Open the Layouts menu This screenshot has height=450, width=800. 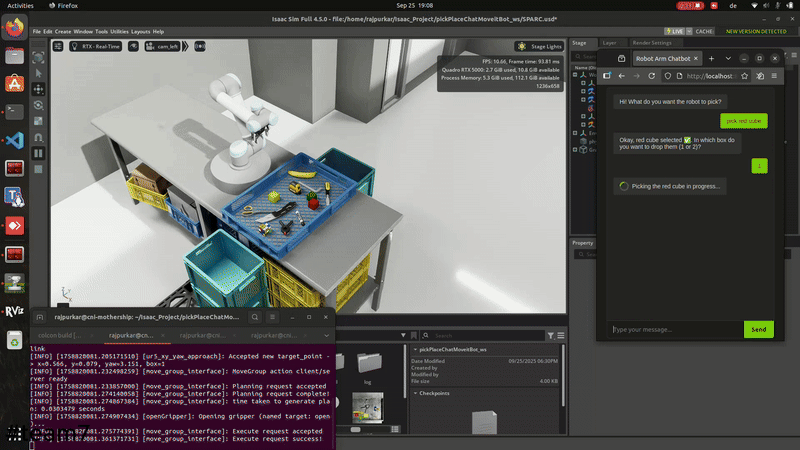click(x=140, y=32)
